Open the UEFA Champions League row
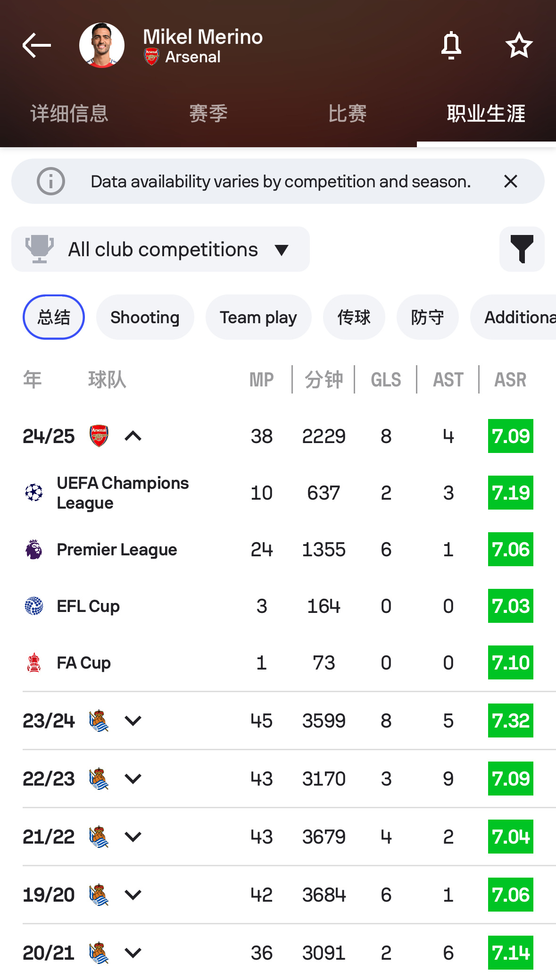This screenshot has width=556, height=980. [123, 493]
